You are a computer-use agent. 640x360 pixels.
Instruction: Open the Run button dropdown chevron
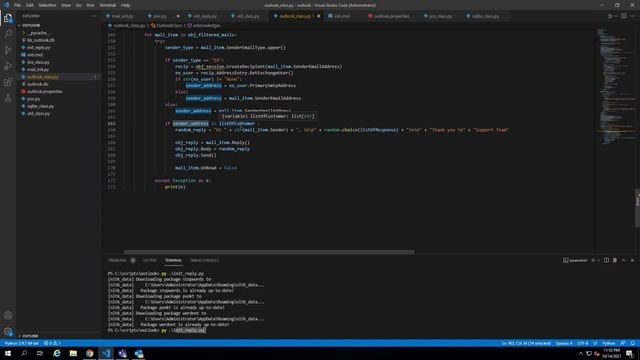pos(615,16)
